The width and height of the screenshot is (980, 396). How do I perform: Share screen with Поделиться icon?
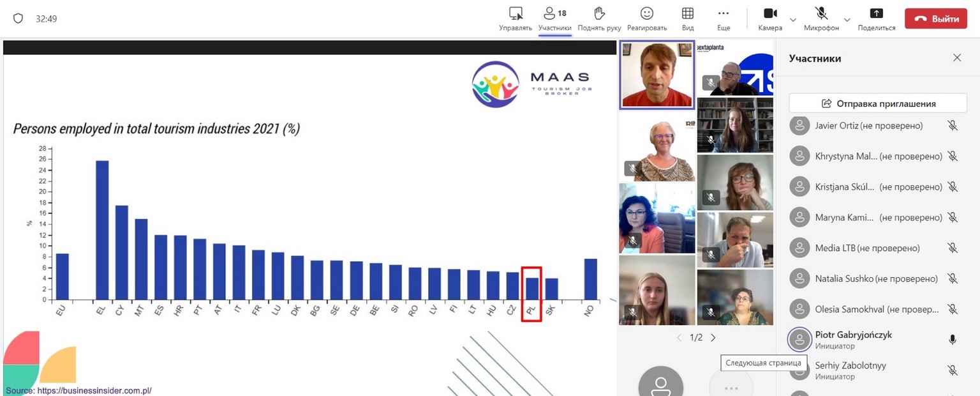[877, 19]
